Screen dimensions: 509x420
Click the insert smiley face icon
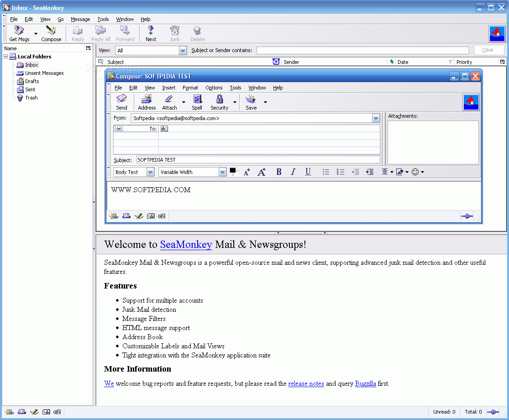coord(415,172)
